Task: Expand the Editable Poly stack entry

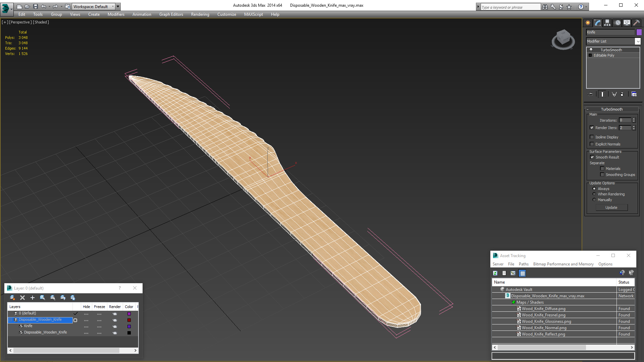Action: 590,55
